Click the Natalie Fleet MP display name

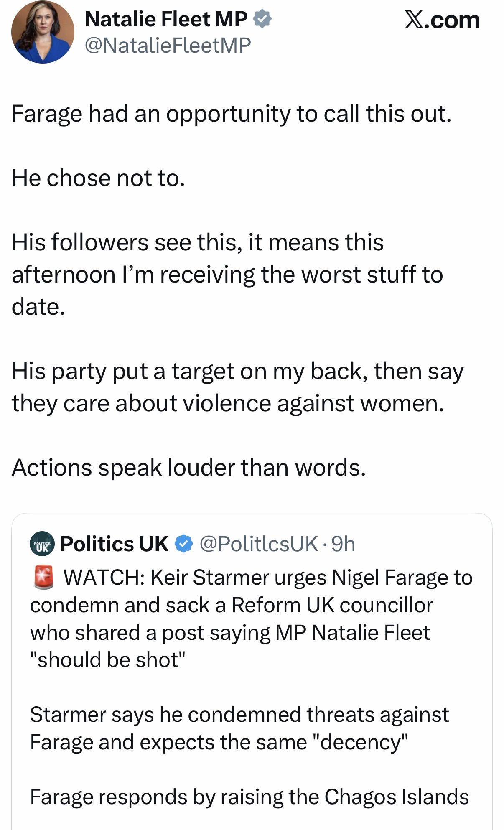tap(166, 20)
